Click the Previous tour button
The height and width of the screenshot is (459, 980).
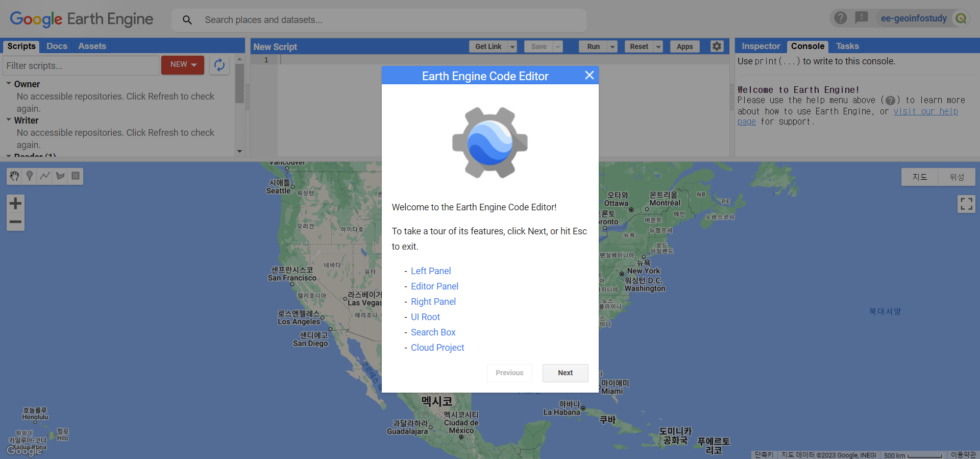click(509, 373)
